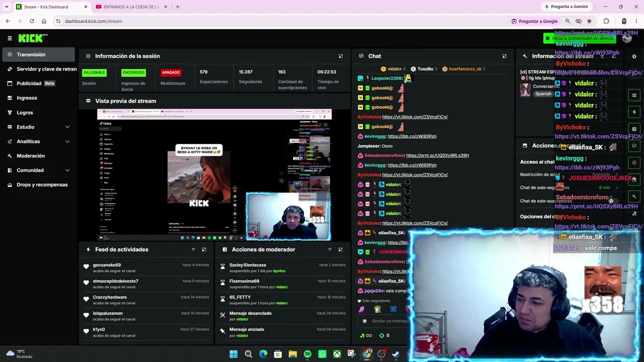Open a new browser tab
This screenshot has height=362, width=644.
pyautogui.click(x=178, y=7)
